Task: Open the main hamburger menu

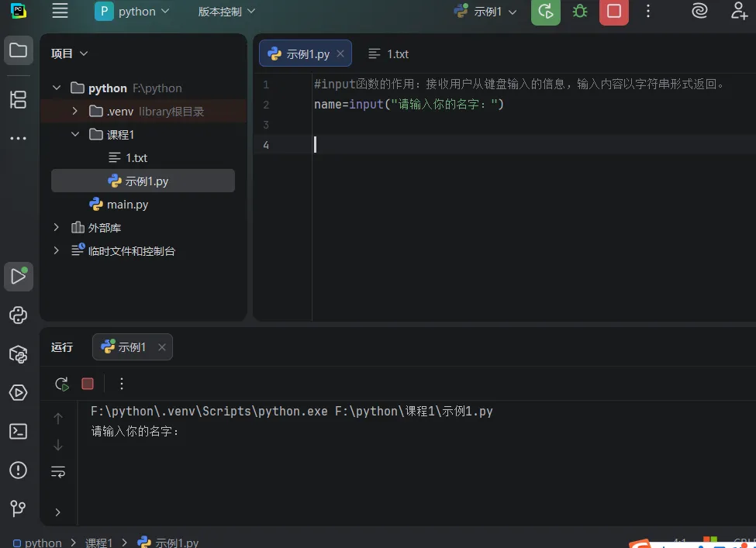Action: coord(60,11)
